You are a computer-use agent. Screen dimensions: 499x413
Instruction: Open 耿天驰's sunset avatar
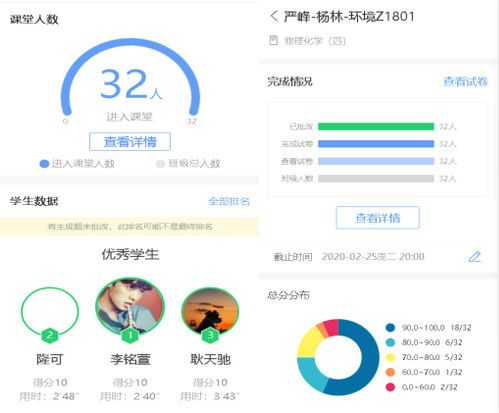pos(210,311)
